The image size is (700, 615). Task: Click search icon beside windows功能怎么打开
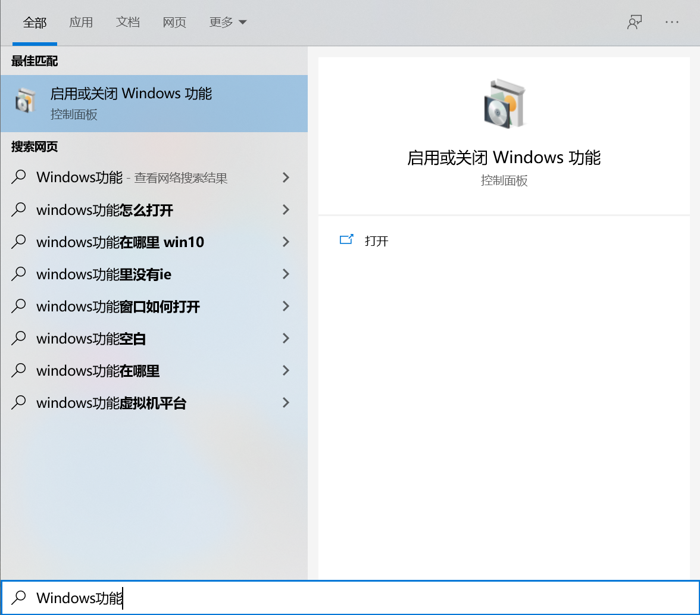point(19,210)
